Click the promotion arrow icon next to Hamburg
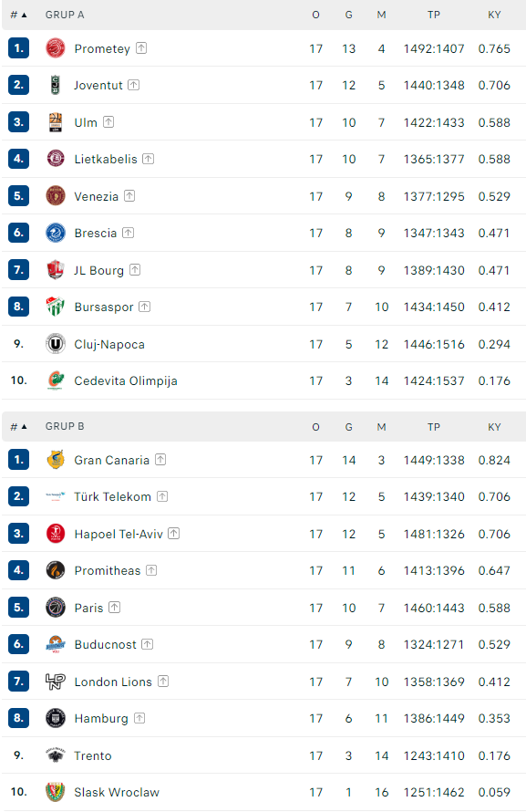526x812 pixels. pyautogui.click(x=139, y=718)
